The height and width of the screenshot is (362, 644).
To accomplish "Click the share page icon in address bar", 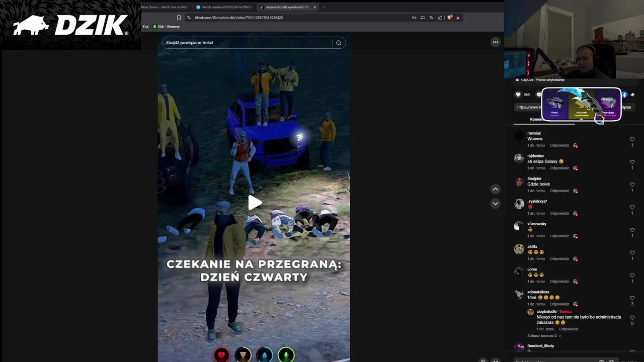I will [x=440, y=18].
